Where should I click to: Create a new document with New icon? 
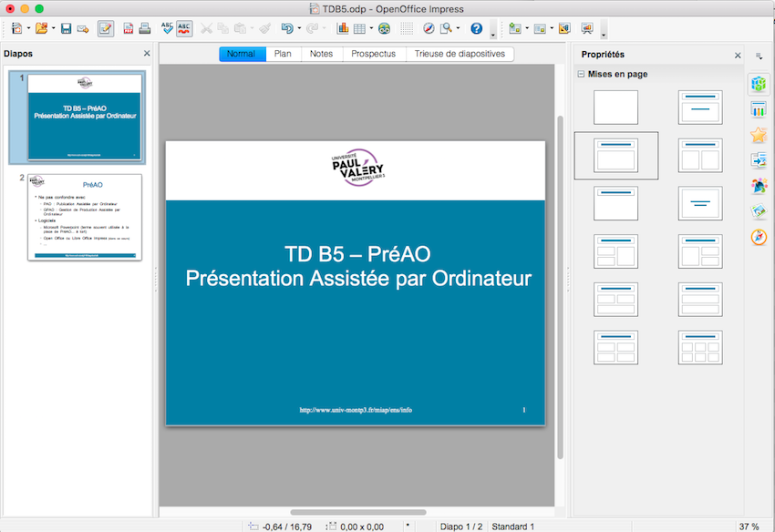tap(16, 28)
